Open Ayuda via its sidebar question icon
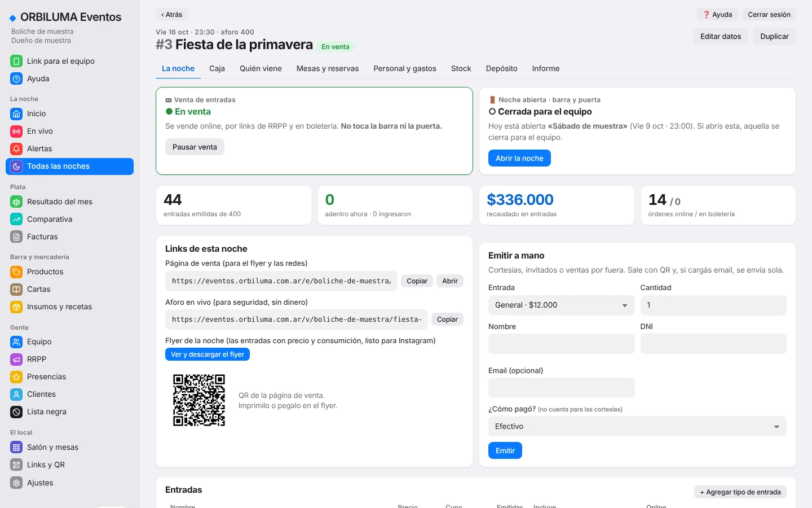Image resolution: width=812 pixels, height=508 pixels. click(x=16, y=78)
